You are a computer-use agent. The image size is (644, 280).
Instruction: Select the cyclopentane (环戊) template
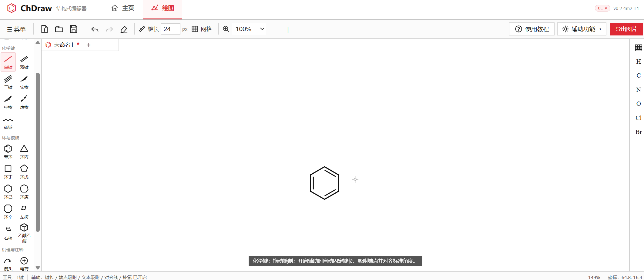click(x=24, y=172)
